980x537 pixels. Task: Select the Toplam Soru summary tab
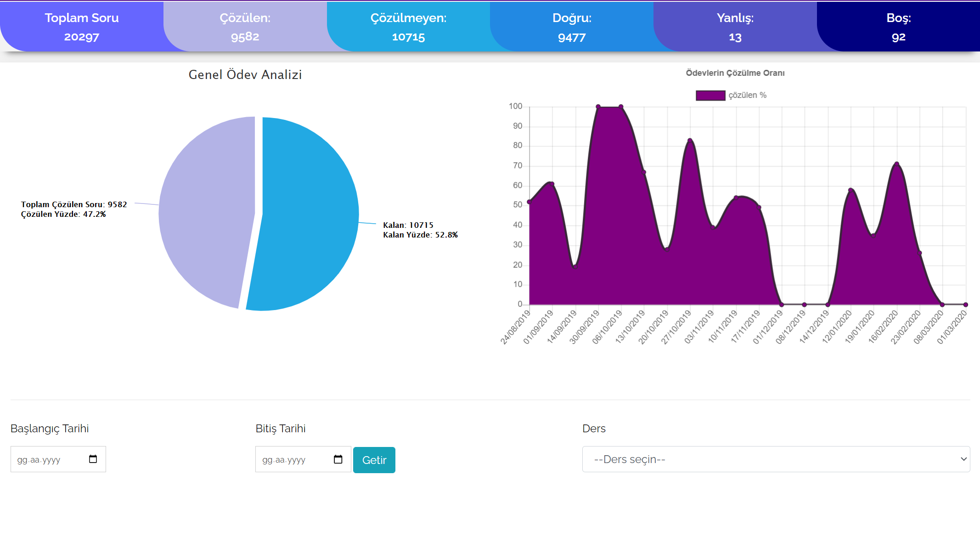(82, 27)
